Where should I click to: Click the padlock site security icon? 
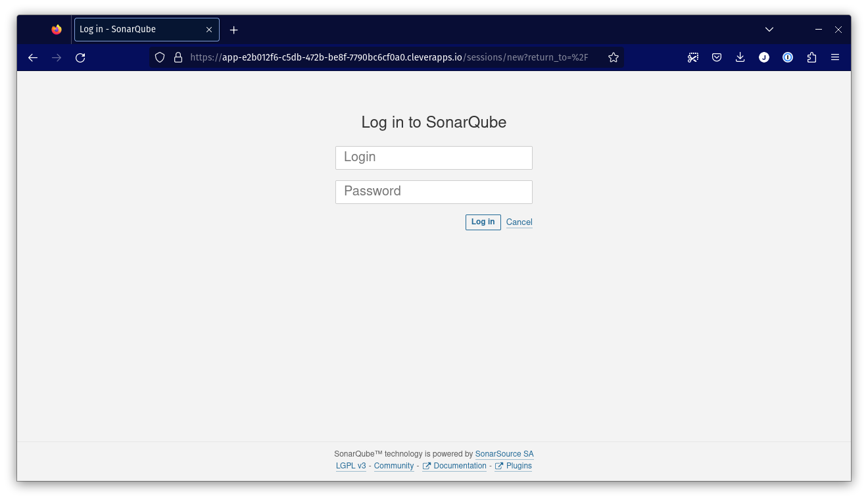tap(178, 58)
